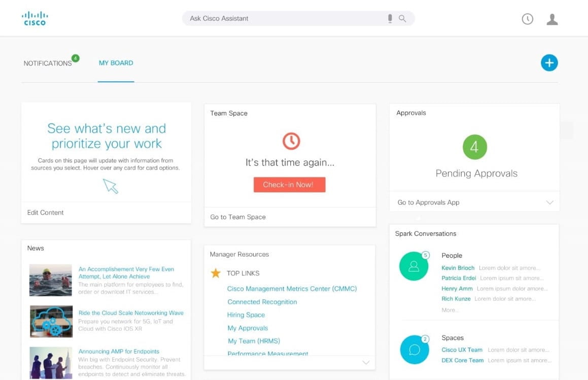This screenshot has height=380, width=588.
Task: Open 'Announcing AMP for Endpoints' article
Action: point(119,351)
